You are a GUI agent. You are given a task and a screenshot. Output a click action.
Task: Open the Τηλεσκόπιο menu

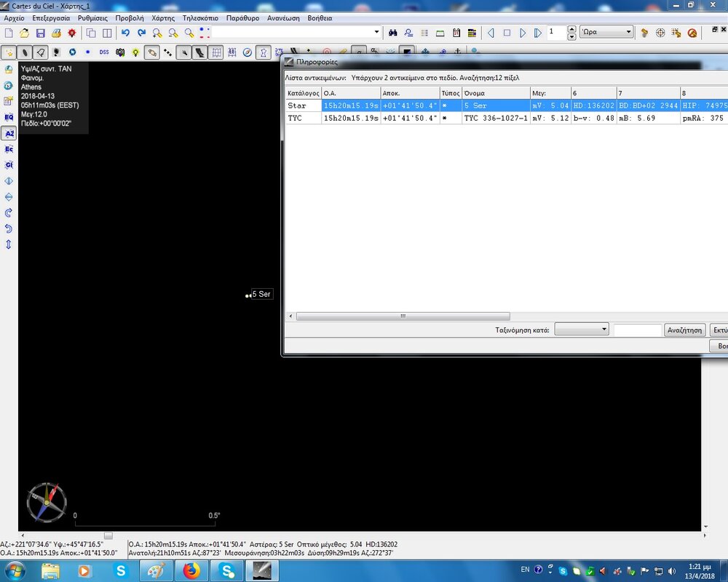[x=200, y=17]
